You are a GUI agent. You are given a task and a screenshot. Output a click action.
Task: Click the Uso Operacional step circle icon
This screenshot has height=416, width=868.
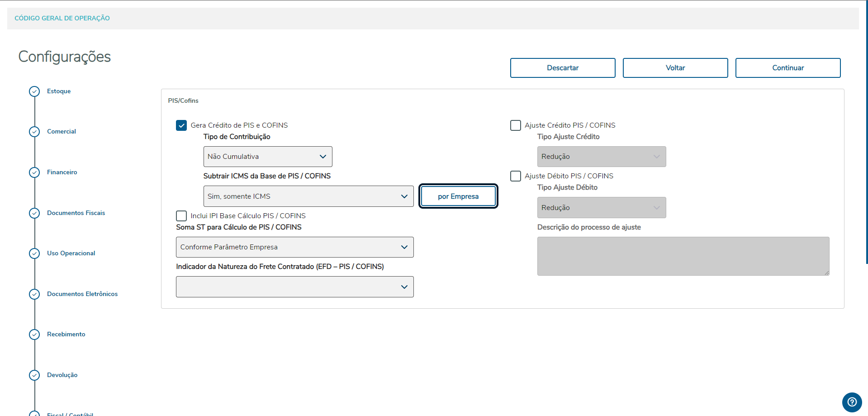coord(34,253)
